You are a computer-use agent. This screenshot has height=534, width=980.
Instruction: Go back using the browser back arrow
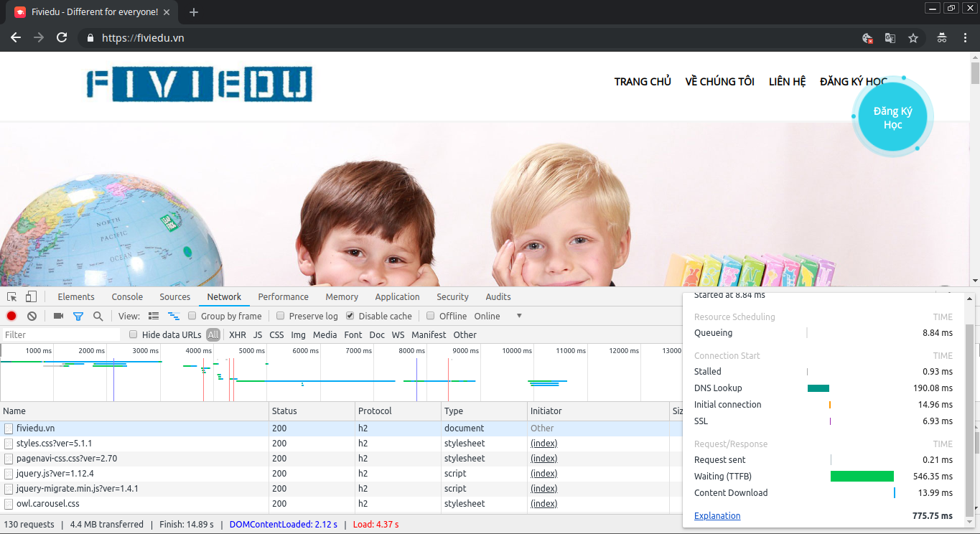click(16, 38)
